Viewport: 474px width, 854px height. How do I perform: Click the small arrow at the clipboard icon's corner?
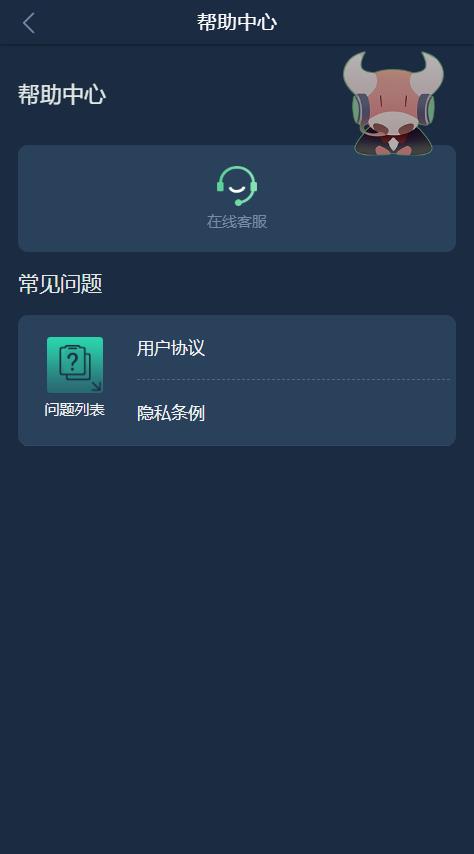[x=96, y=386]
